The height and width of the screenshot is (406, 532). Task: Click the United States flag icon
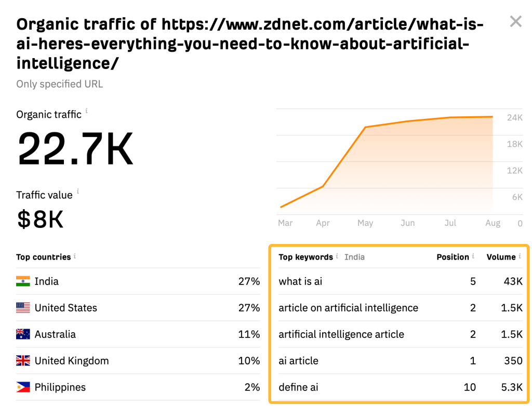click(22, 307)
